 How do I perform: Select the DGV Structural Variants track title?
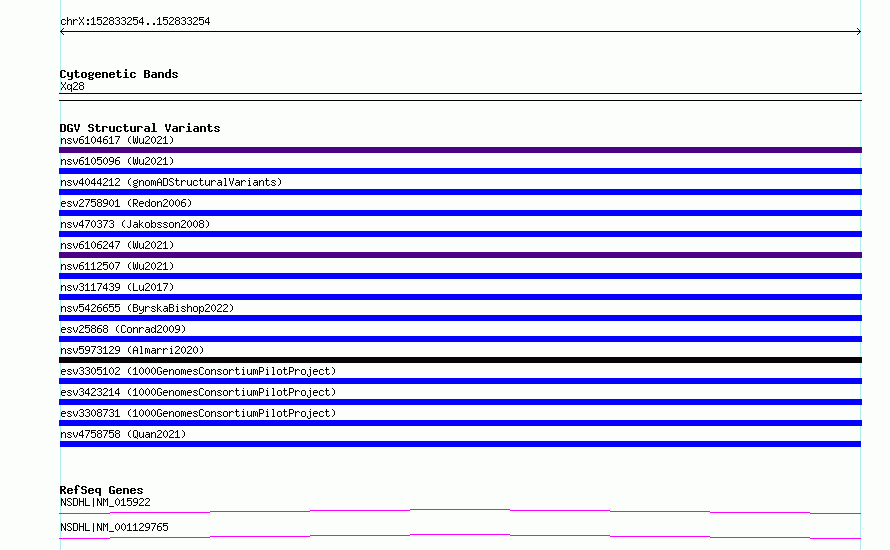pyautogui.click(x=140, y=128)
